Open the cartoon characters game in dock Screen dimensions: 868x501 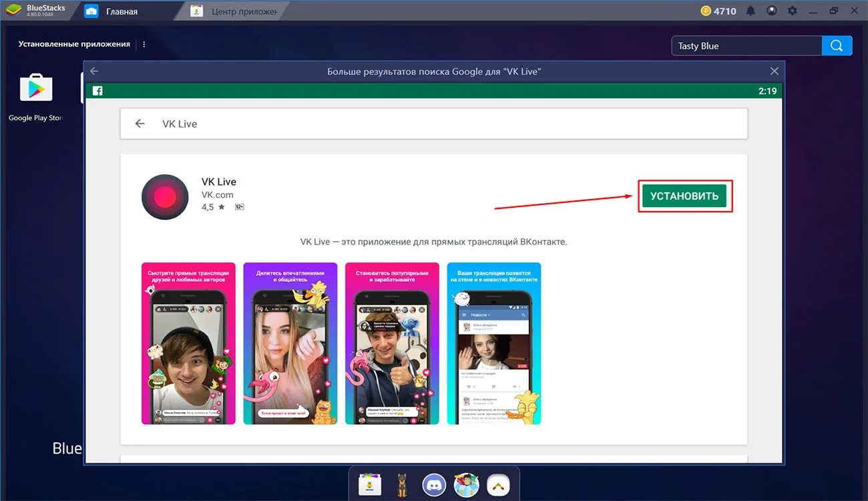point(466,484)
